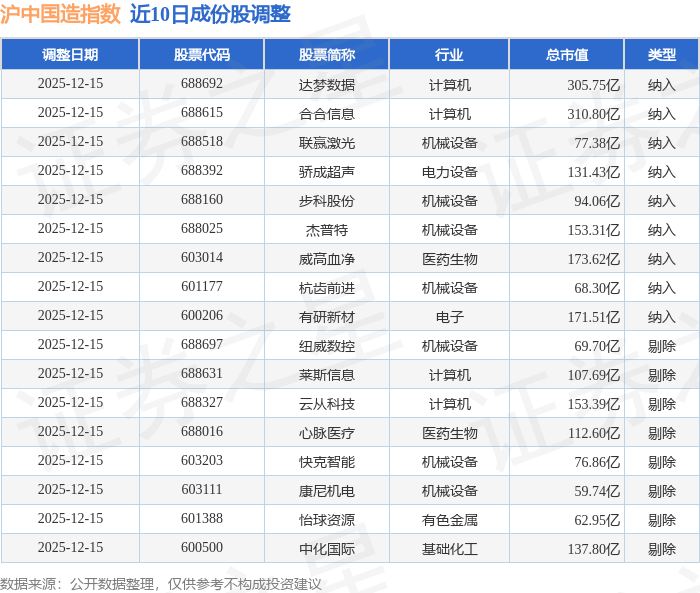This screenshot has height=593, width=700.
Task: Click the 调整日期 column header
Action: point(70,54)
